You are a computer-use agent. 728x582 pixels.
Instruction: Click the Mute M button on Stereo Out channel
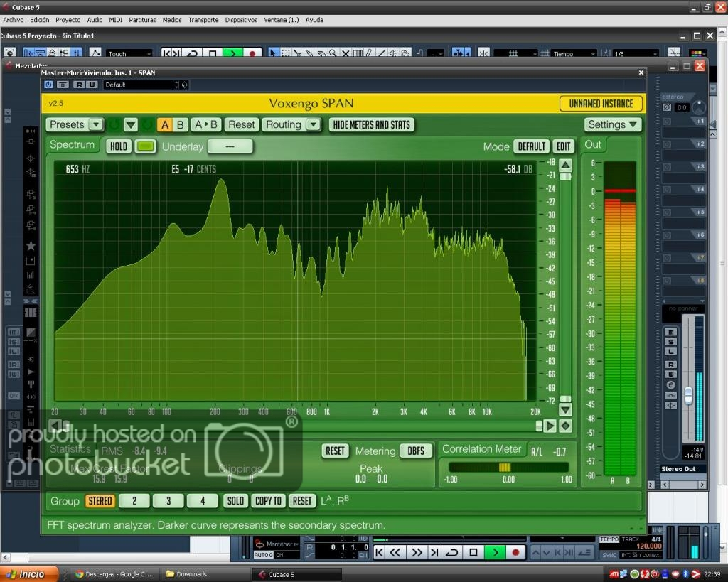tap(670, 333)
